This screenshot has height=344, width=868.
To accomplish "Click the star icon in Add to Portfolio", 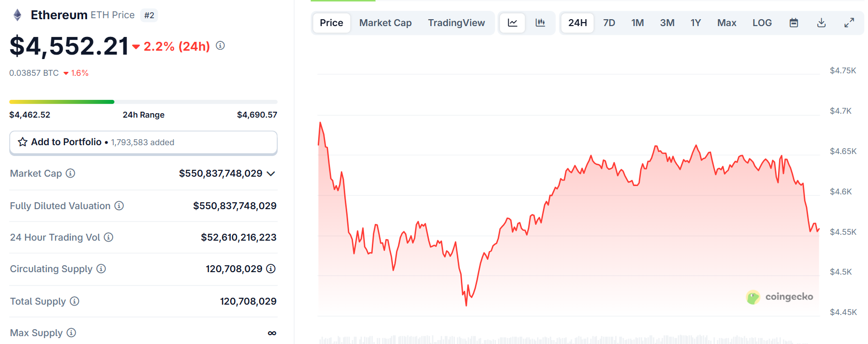I will pyautogui.click(x=22, y=142).
